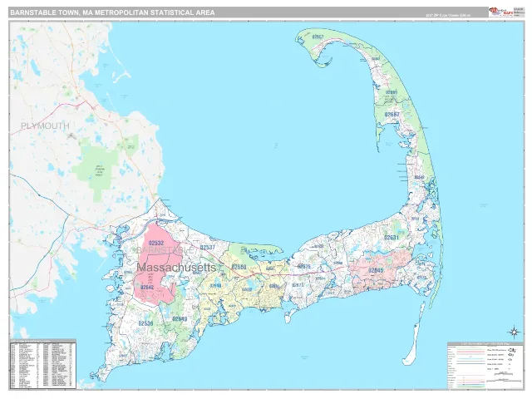Click the 'BARNSTABLE TOWN, MA METROPOLITAN STATISTICAL AREA' title
Viewport: 532px width, 399px height.
(112, 12)
